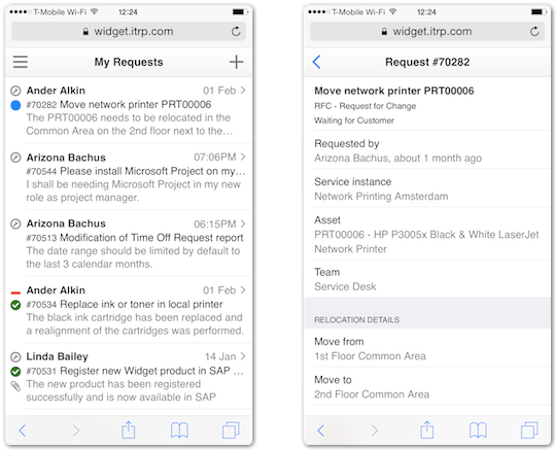Expand 06:15PM request via its chevron

[x=243, y=224]
